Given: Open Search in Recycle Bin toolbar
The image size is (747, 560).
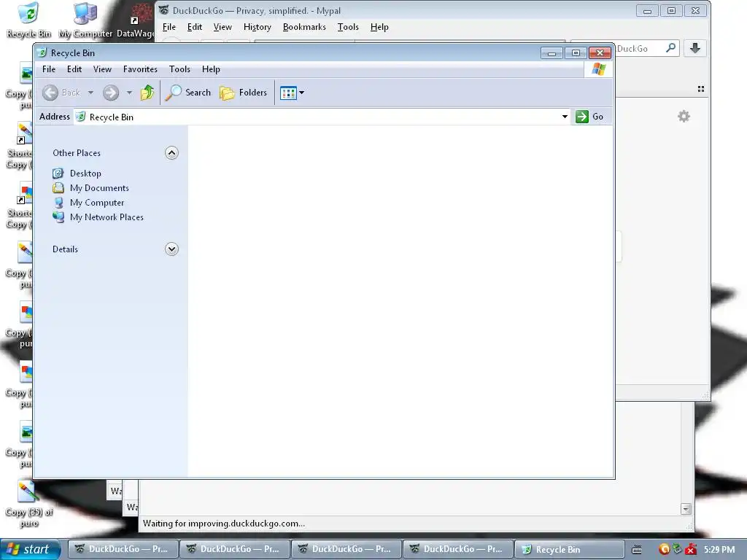Looking at the screenshot, I should pos(187,93).
